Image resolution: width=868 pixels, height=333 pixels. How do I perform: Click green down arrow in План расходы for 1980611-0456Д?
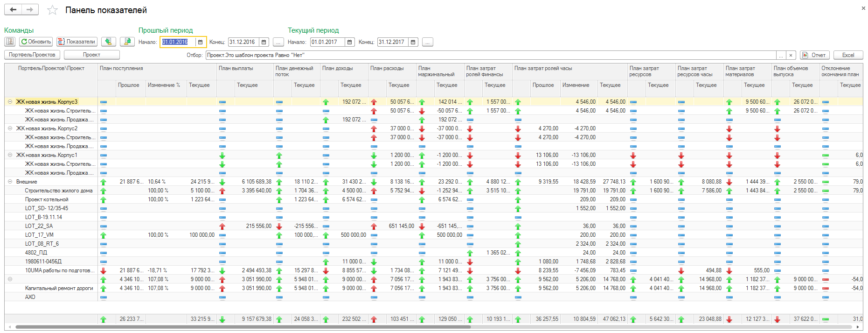[x=374, y=262]
